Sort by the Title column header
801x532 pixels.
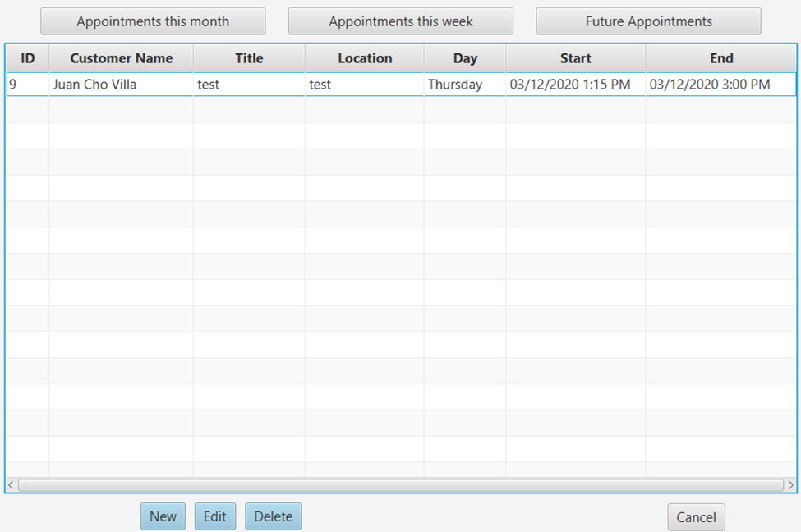point(248,58)
